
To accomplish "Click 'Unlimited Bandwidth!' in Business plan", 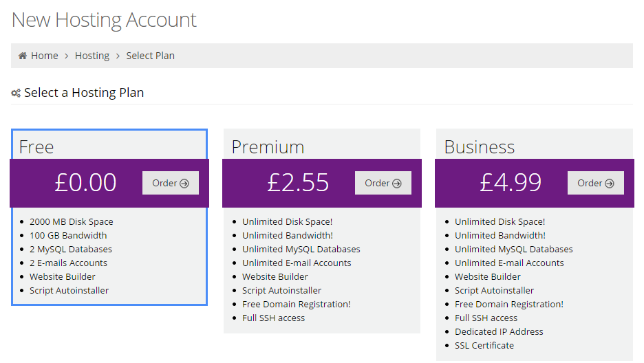I will [500, 235].
